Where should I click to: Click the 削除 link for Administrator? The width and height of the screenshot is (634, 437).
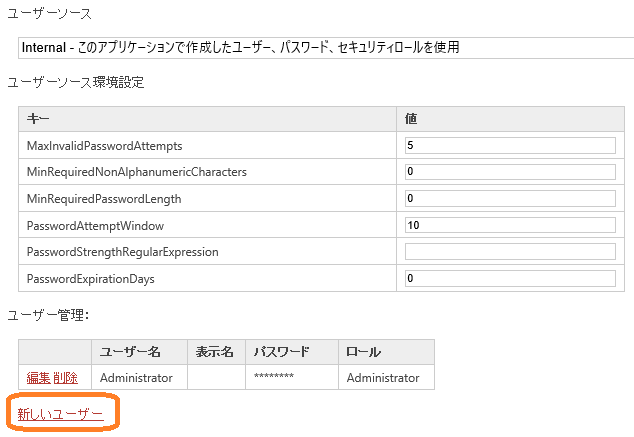[65, 378]
